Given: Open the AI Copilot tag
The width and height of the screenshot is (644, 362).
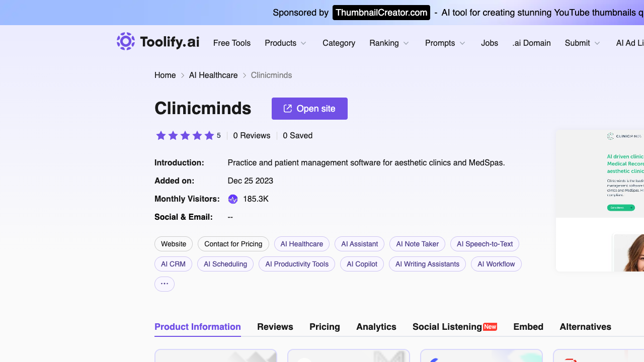Looking at the screenshot, I should point(362,264).
